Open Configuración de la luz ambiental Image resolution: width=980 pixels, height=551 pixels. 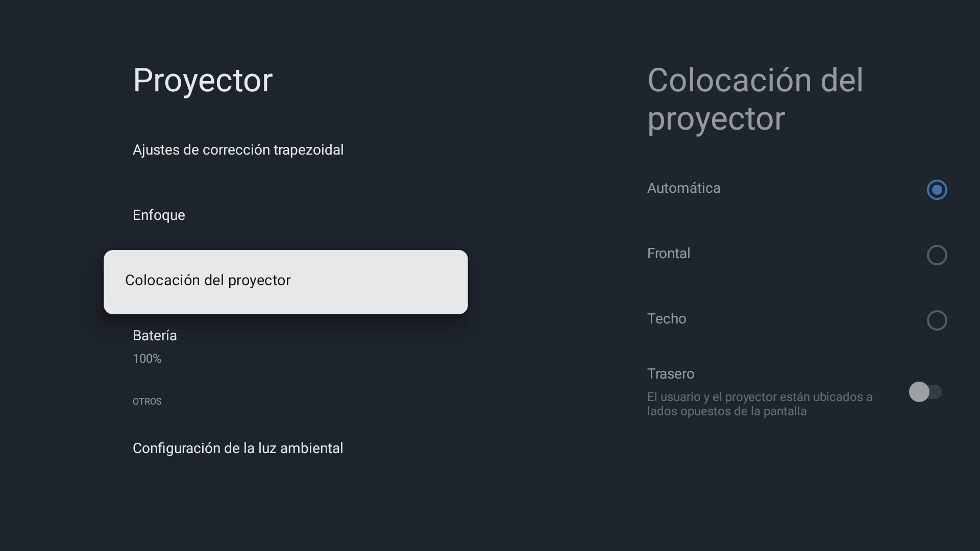coord(238,448)
